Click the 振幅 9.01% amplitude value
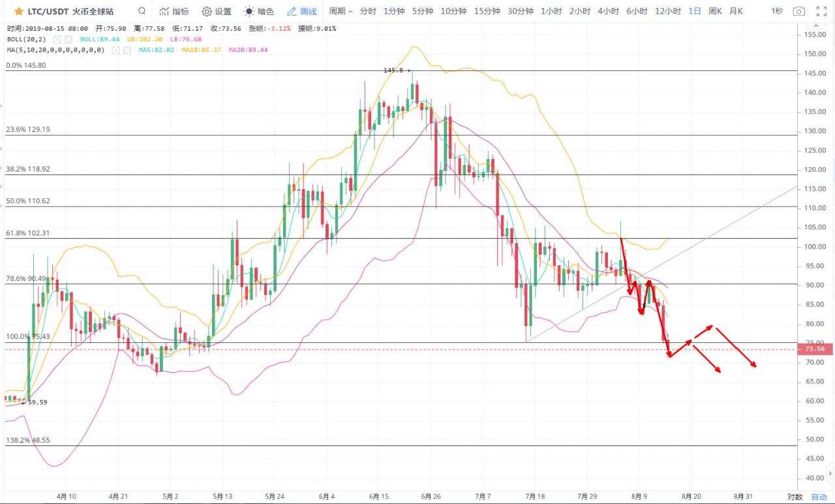835x504 pixels. point(317,29)
